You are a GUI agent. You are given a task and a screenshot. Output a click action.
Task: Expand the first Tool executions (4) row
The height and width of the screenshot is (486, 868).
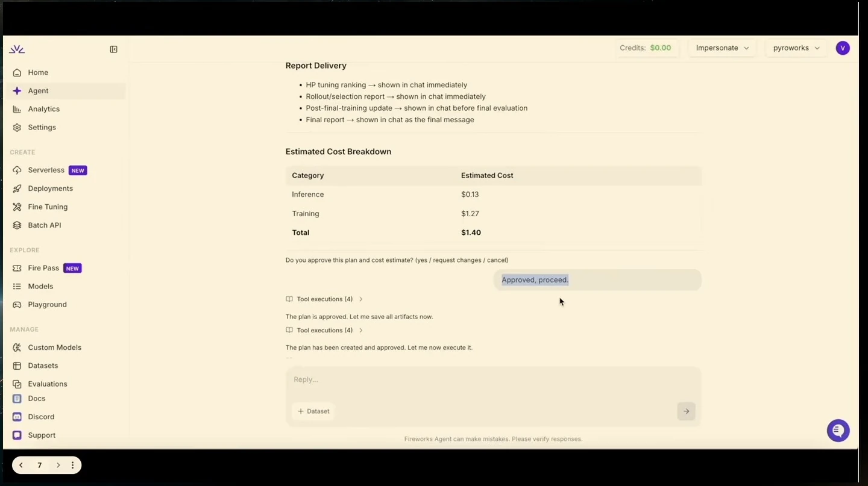324,299
